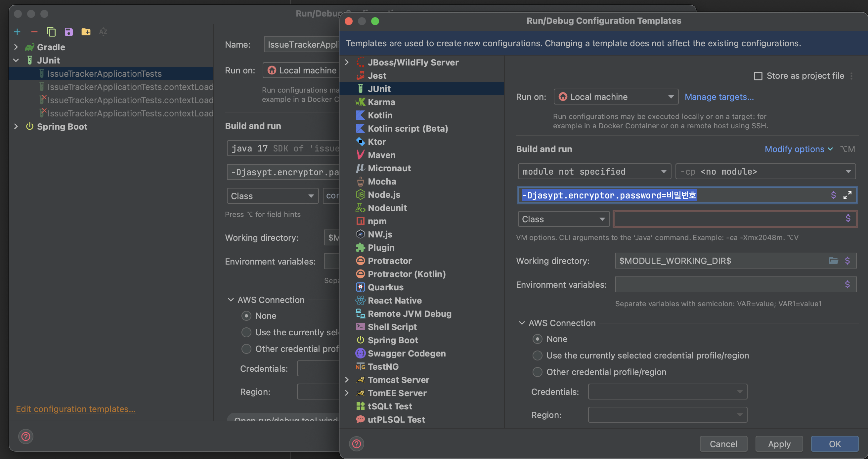Select the Spring Boot template

point(393,340)
